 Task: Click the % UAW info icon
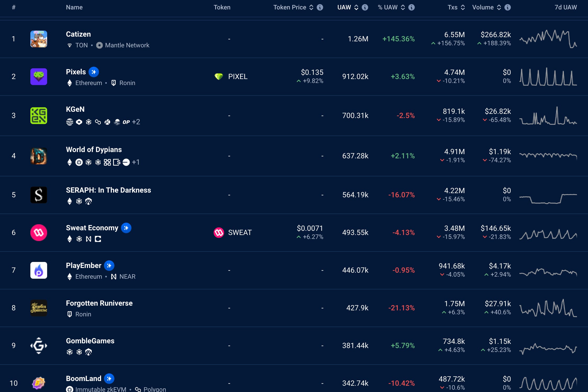click(412, 7)
